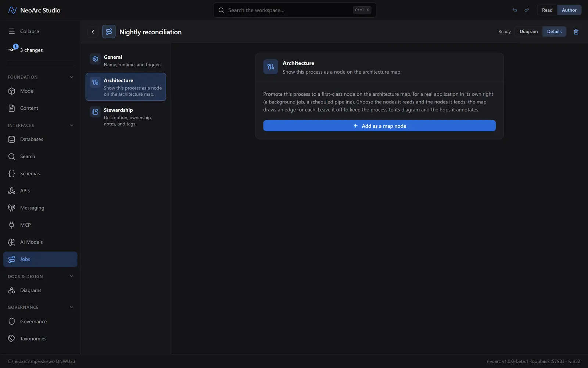Click the Model cube icon

[12, 91]
